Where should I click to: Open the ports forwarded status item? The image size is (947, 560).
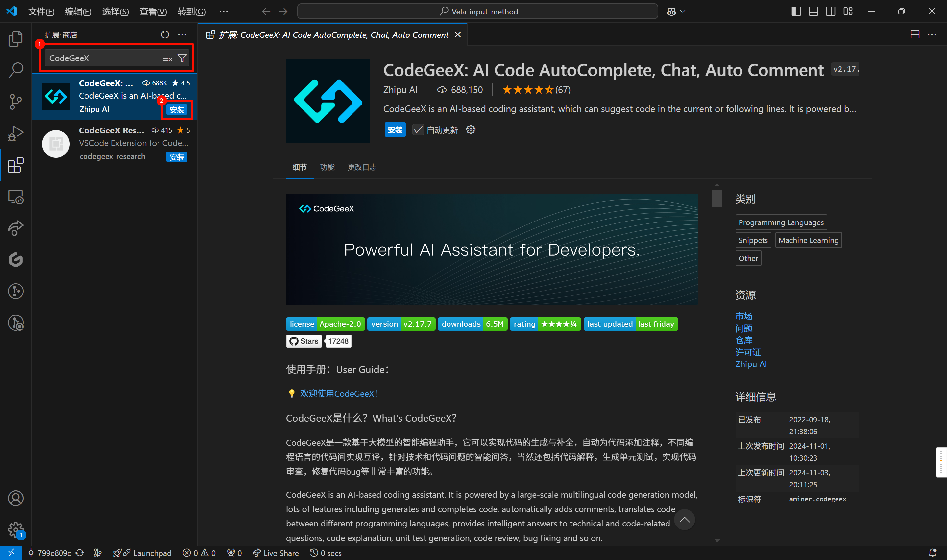pyautogui.click(x=234, y=553)
